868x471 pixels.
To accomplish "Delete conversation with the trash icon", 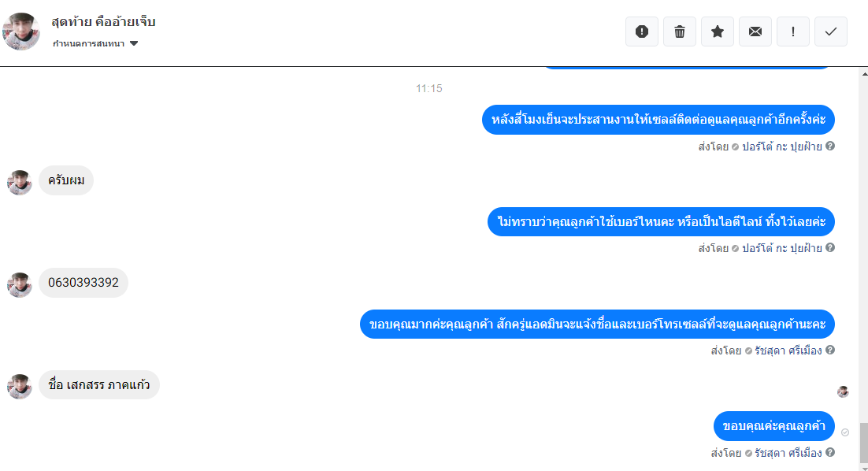I will coord(680,32).
